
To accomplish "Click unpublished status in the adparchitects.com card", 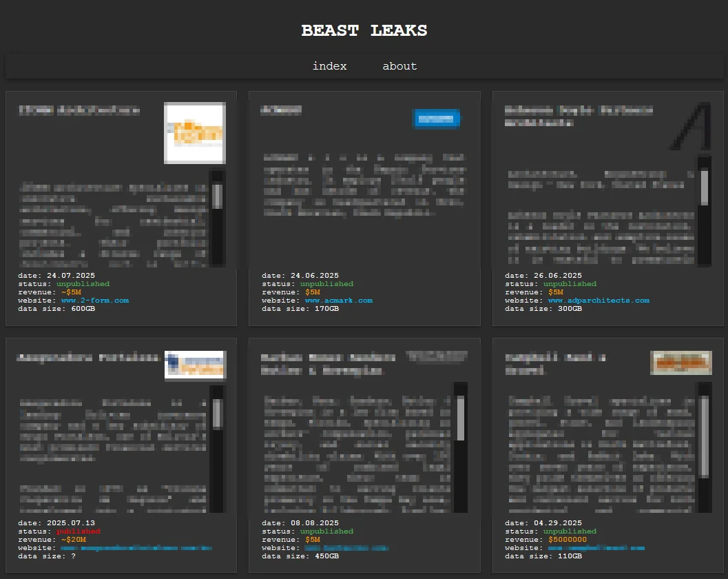I will coord(570,284).
